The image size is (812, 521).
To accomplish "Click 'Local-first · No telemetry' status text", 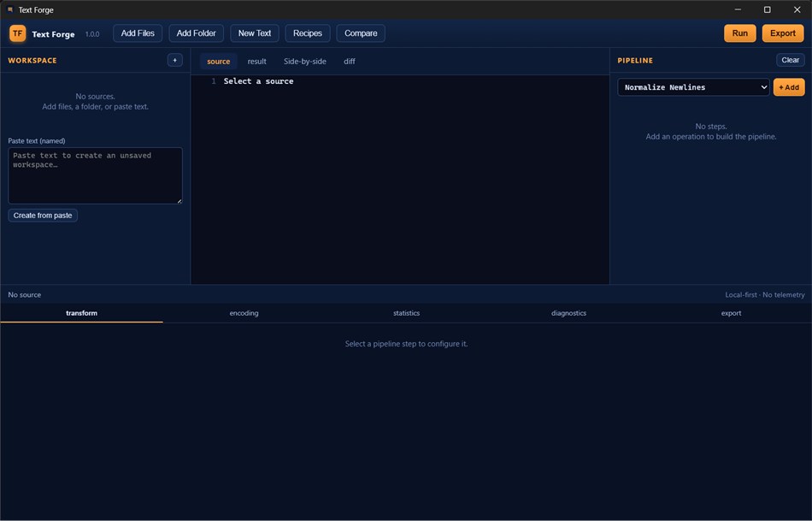I will click(765, 294).
